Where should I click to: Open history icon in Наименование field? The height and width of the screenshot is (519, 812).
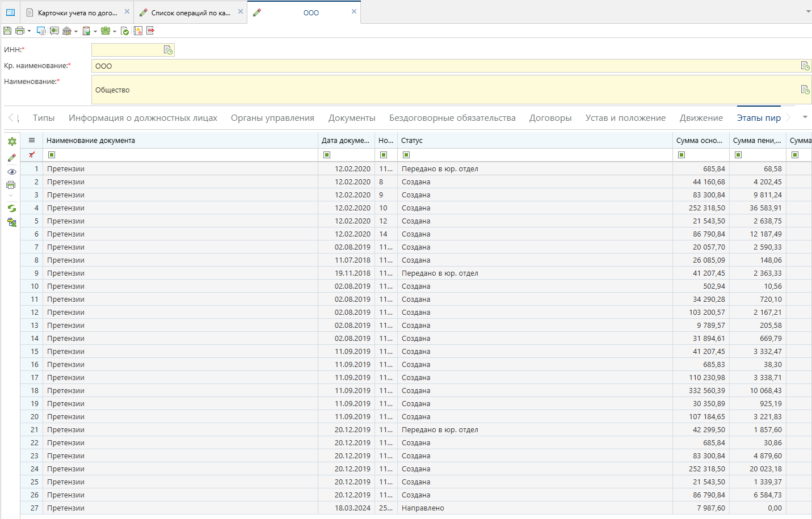tap(805, 90)
